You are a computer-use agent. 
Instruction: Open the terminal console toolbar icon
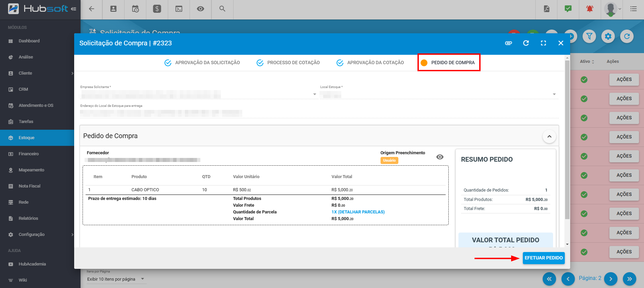(x=179, y=9)
